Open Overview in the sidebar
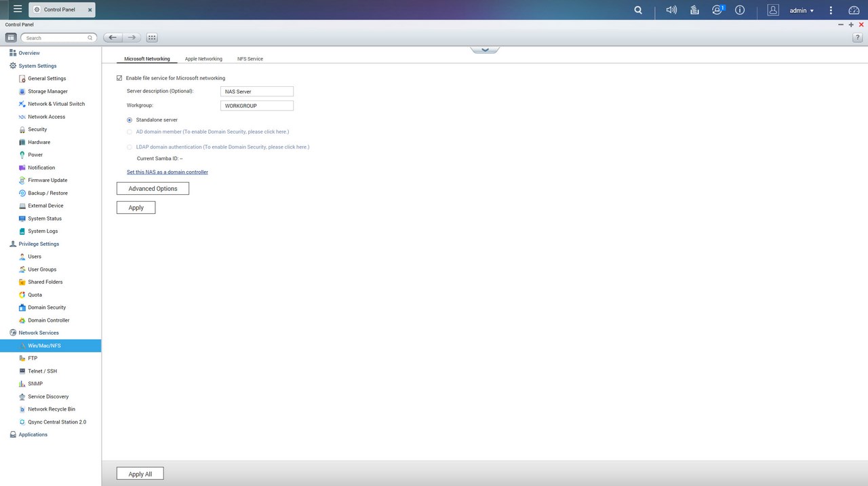The height and width of the screenshot is (486, 868). [29, 53]
